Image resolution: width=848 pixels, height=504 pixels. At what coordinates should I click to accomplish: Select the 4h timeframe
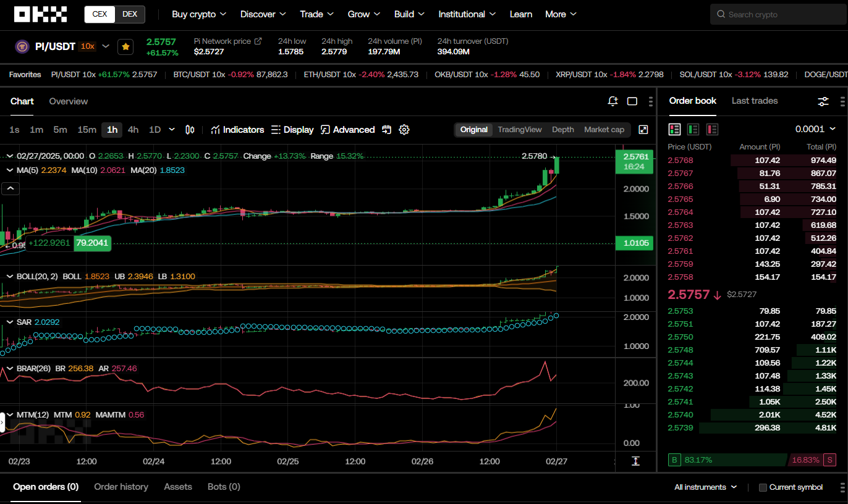(133, 130)
